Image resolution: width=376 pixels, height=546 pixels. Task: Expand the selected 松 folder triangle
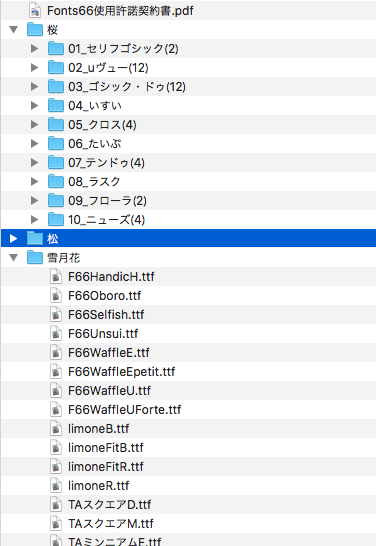(x=14, y=239)
